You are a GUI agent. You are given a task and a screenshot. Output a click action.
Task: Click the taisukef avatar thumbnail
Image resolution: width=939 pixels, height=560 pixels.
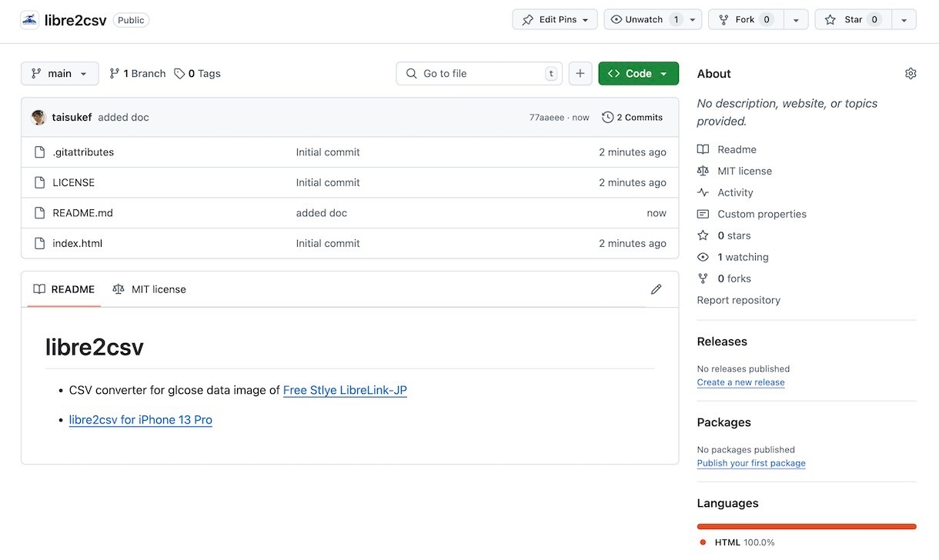(38, 118)
